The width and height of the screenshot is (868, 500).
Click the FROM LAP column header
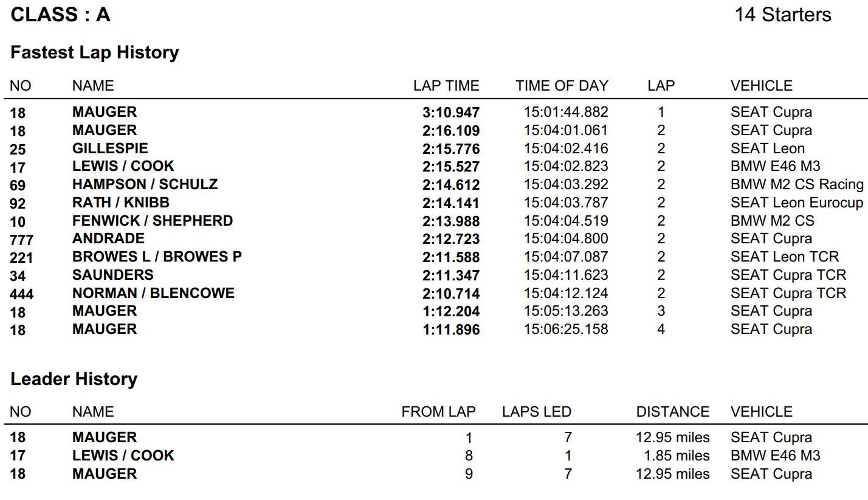point(438,412)
